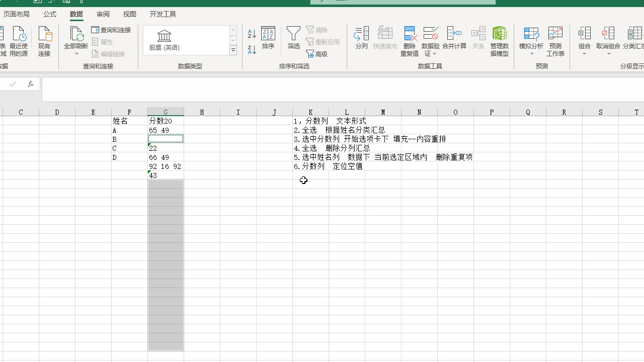Click cell containing 22
Screen dimensions: 644x362
(x=166, y=148)
